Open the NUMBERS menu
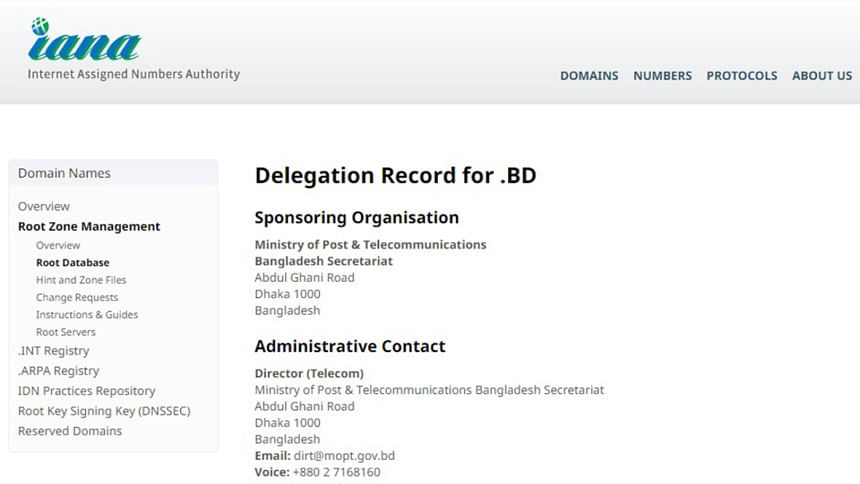The width and height of the screenshot is (860, 484). point(662,76)
